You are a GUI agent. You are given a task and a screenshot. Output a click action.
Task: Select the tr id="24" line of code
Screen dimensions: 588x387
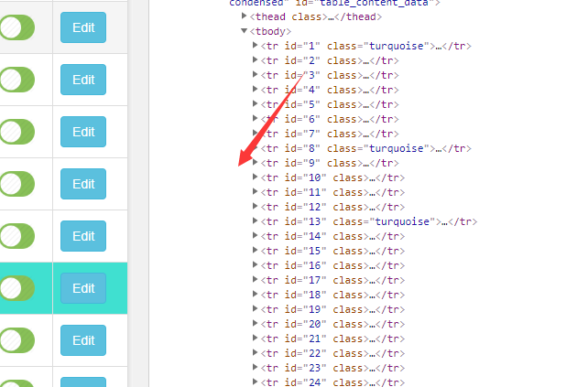pyautogui.click(x=332, y=382)
